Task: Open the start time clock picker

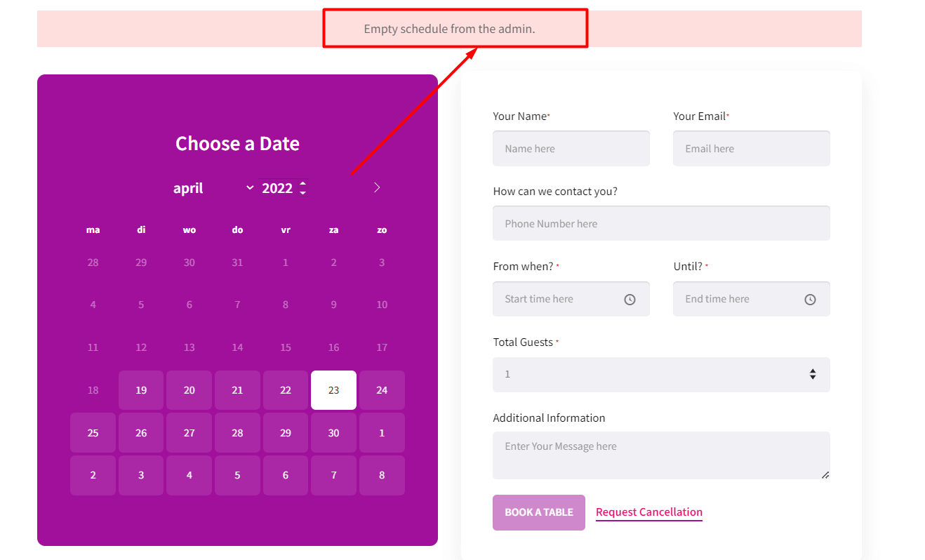Action: (x=629, y=299)
